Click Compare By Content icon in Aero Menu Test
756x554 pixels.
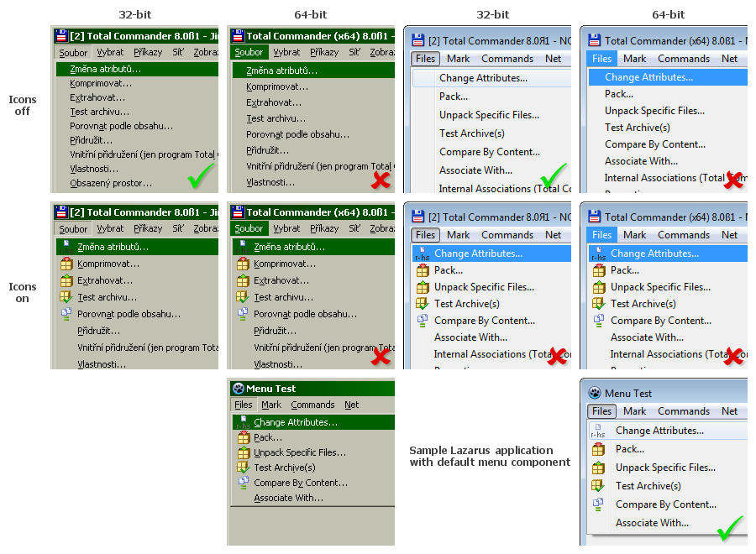tap(598, 504)
